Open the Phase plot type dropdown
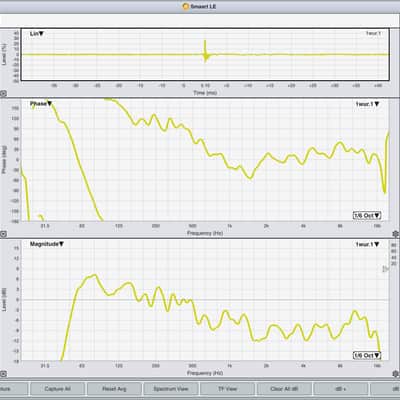 point(41,104)
